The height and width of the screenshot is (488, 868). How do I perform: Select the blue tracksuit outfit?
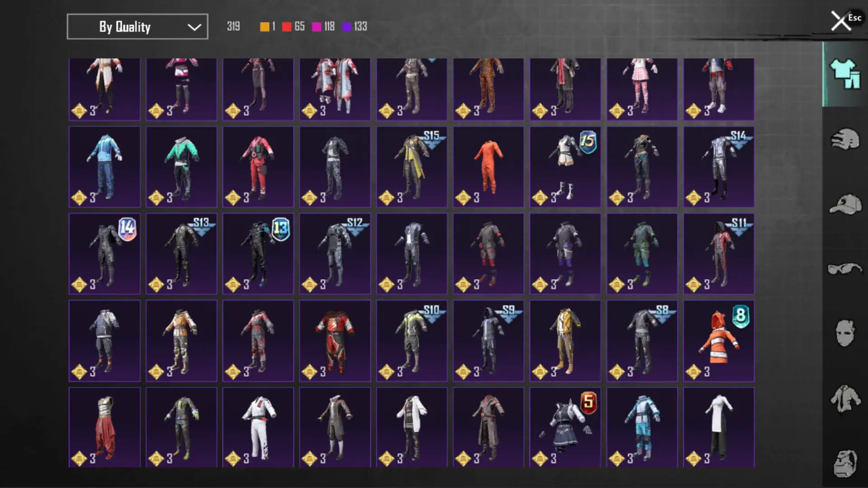(x=104, y=167)
